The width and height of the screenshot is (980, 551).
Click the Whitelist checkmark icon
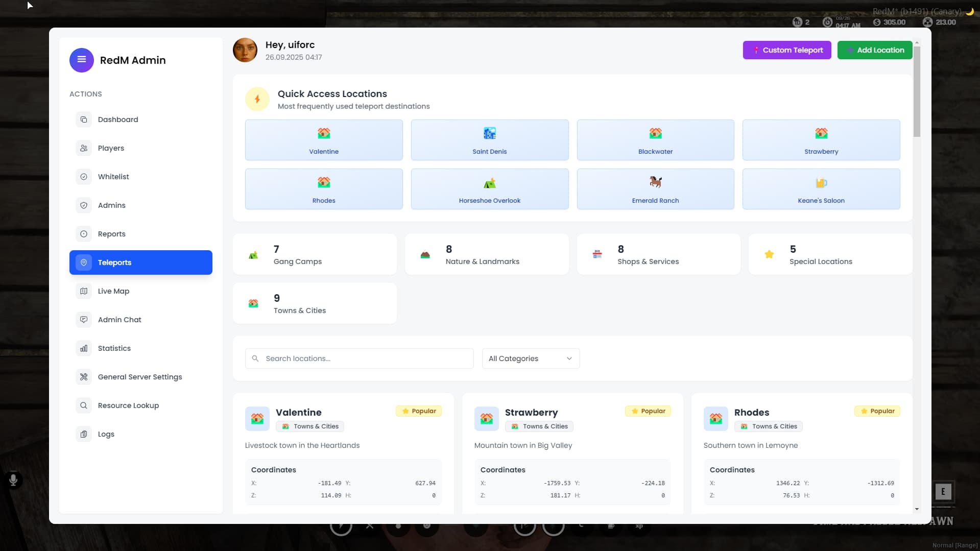pos(84,177)
